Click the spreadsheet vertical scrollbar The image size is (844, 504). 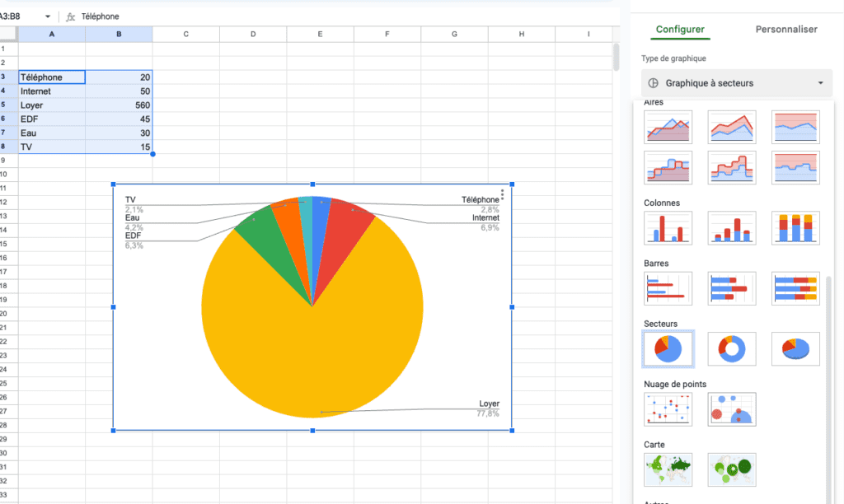[x=617, y=57]
